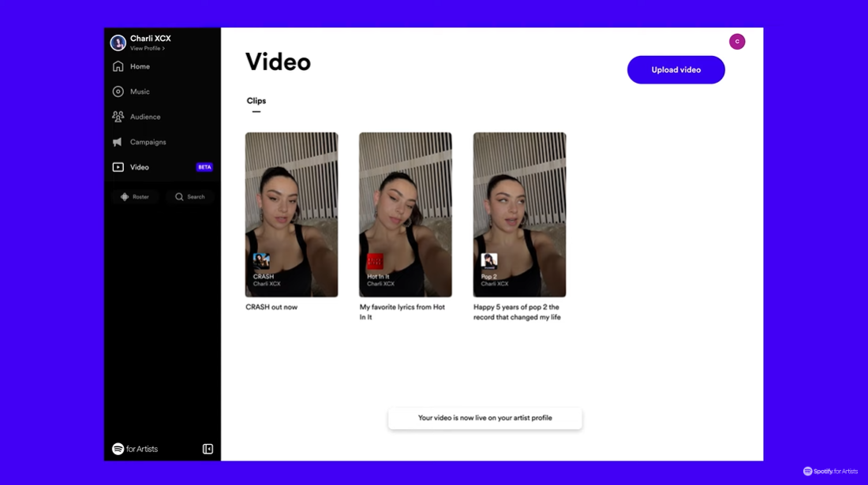The height and width of the screenshot is (485, 868).
Task: Click the Campaigns megaphone icon
Action: [118, 142]
